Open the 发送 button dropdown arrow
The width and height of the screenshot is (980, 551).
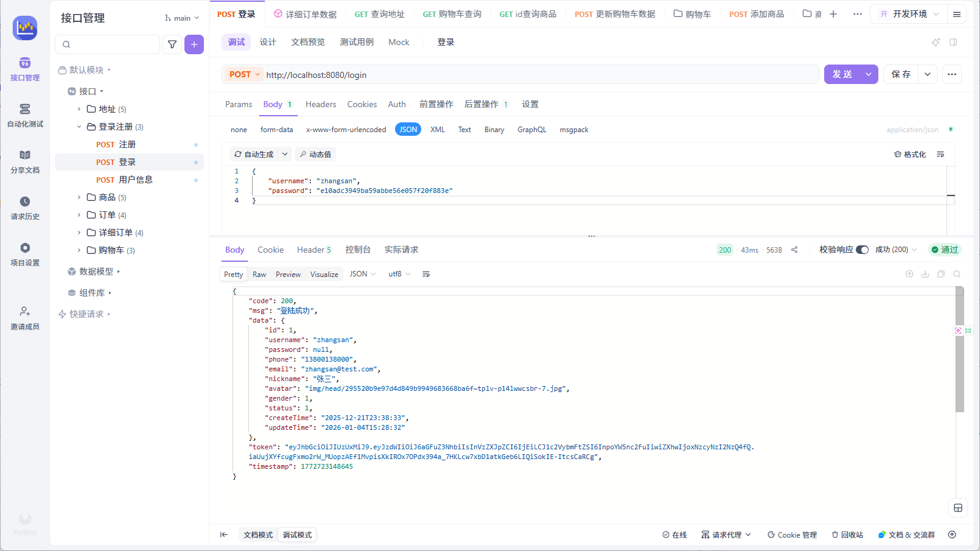click(869, 74)
